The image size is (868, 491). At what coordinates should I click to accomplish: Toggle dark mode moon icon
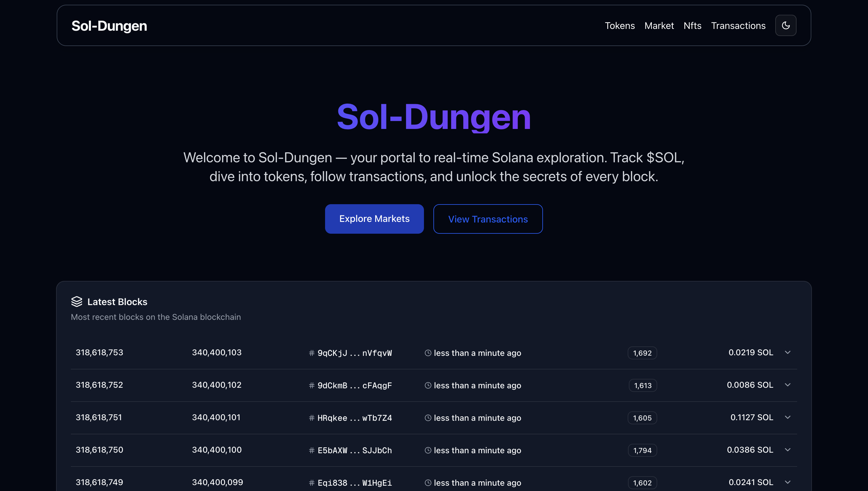785,26
